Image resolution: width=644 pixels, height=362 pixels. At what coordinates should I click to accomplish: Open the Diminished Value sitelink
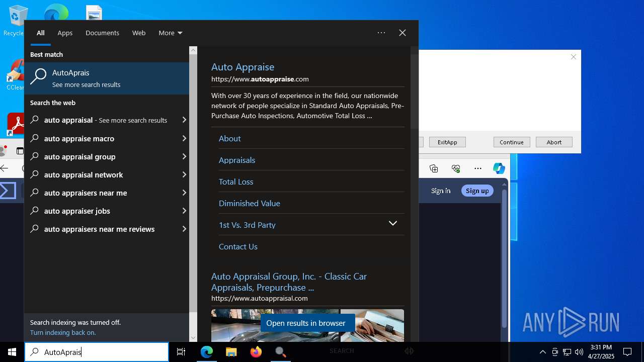(x=250, y=203)
